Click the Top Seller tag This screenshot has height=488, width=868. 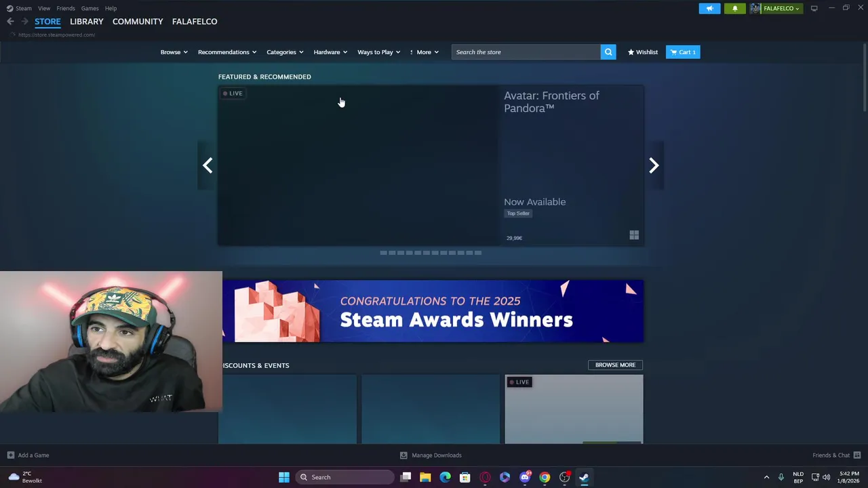pos(518,213)
